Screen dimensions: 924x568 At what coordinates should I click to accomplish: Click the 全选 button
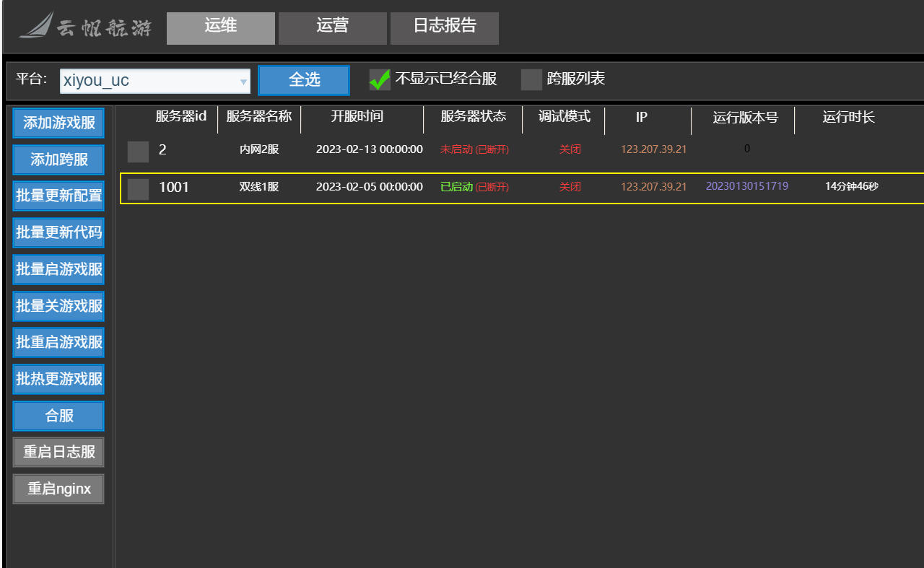tap(304, 80)
